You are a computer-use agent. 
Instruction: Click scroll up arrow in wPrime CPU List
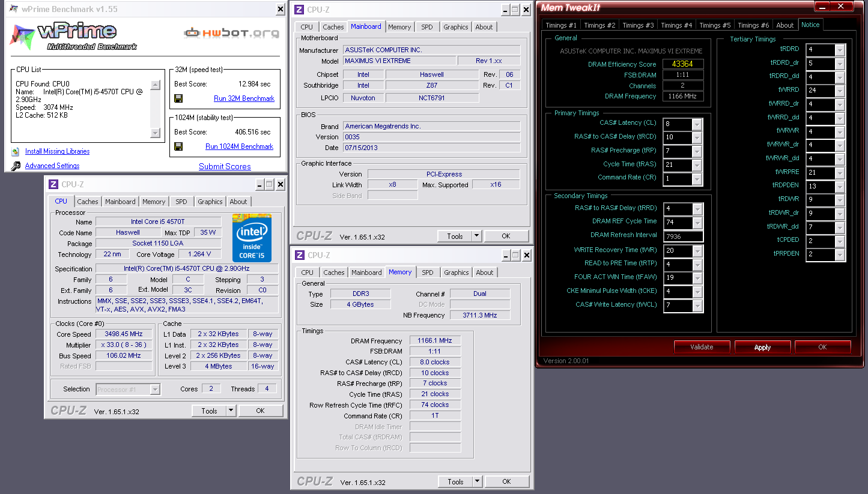[154, 85]
